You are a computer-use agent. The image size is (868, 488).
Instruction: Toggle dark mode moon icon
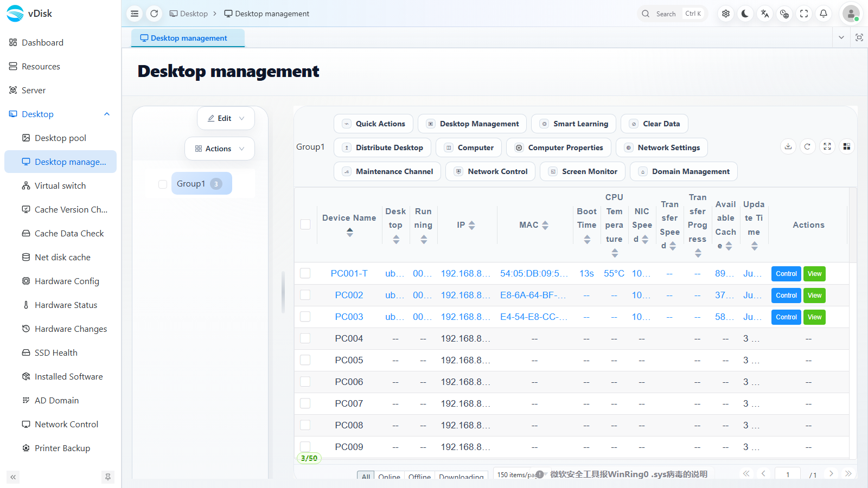(x=745, y=14)
